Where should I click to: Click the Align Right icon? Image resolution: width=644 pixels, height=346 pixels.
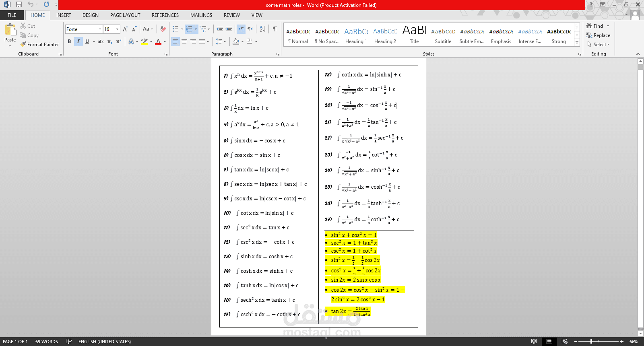pos(193,41)
